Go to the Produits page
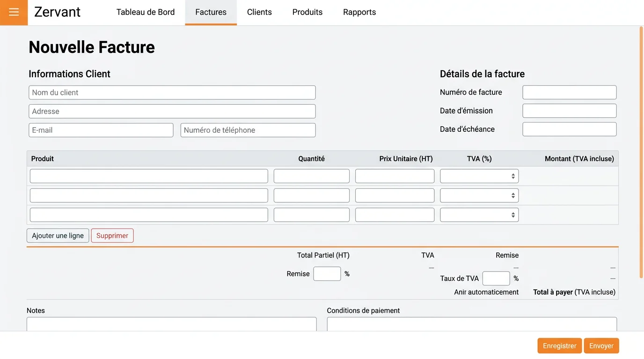This screenshot has height=359, width=644. pyautogui.click(x=307, y=12)
